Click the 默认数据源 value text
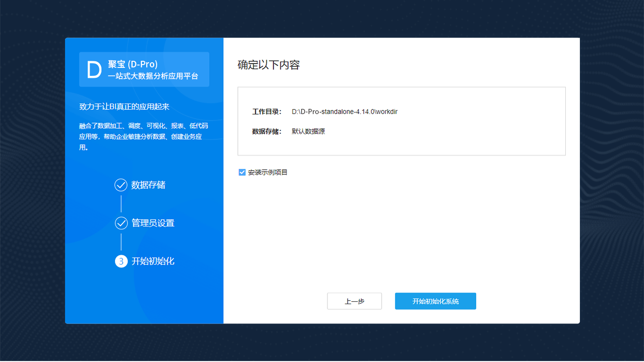Image resolution: width=644 pixels, height=362 pixels. (309, 132)
